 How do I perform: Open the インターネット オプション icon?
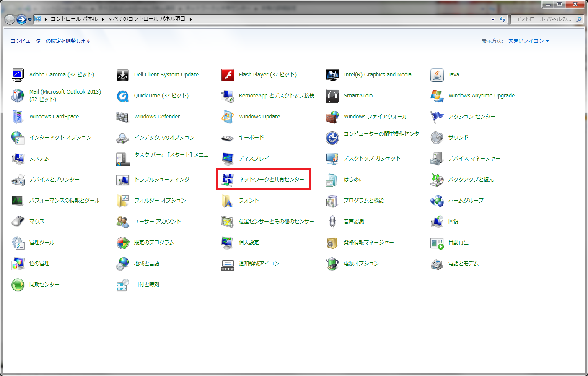point(18,138)
